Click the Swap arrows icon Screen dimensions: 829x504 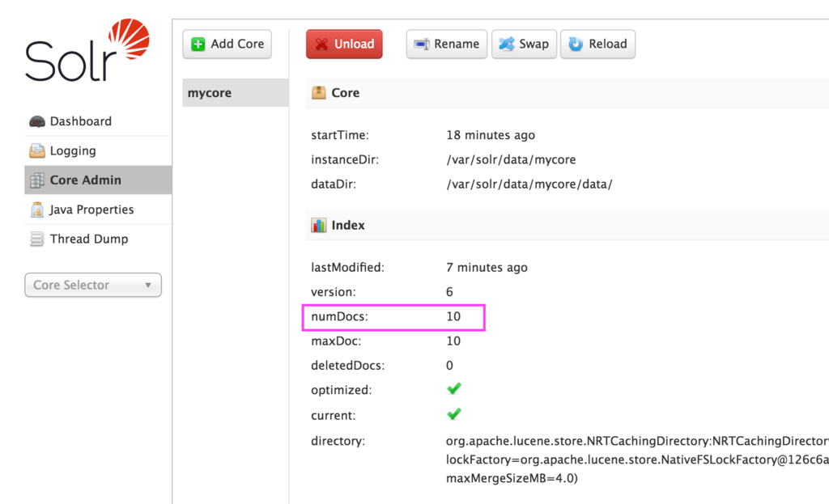[507, 44]
